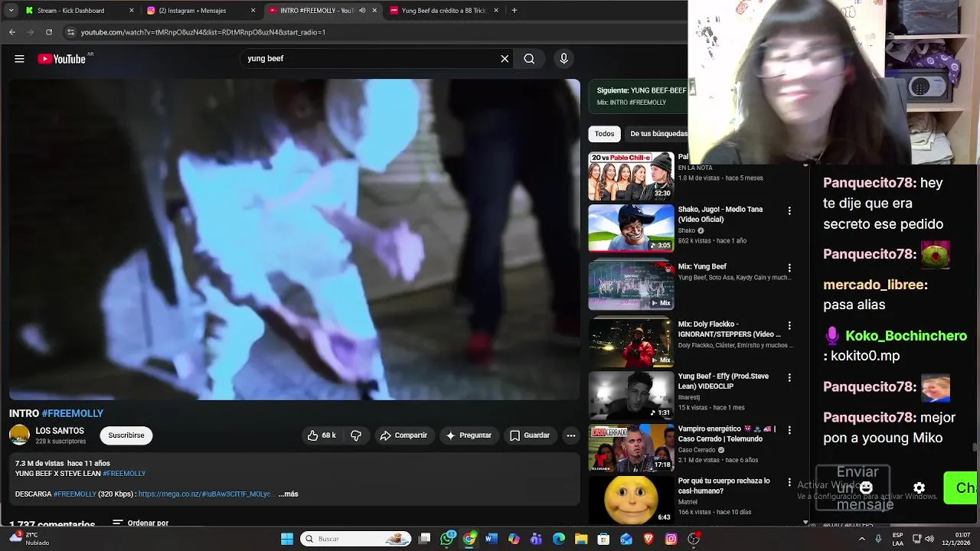Open options for Yung Beef - Effy
Image resolution: width=980 pixels, height=551 pixels.
[x=789, y=377]
